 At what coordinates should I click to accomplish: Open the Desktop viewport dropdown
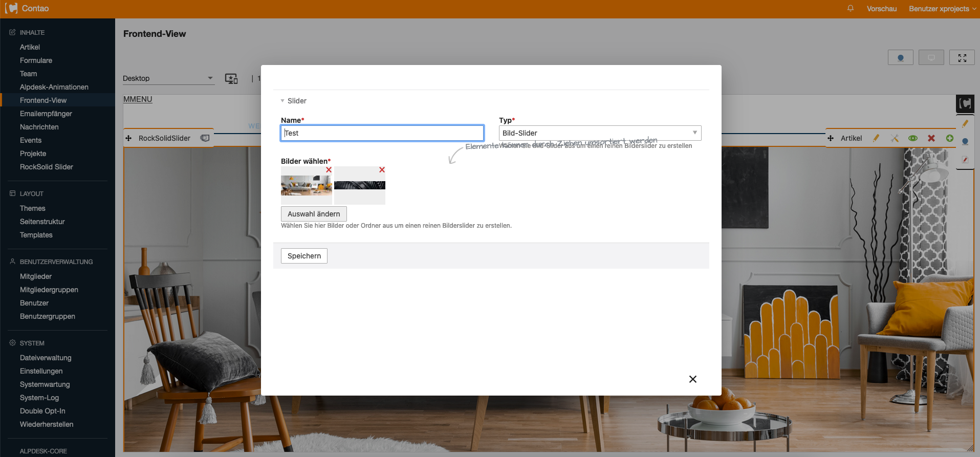pos(168,78)
